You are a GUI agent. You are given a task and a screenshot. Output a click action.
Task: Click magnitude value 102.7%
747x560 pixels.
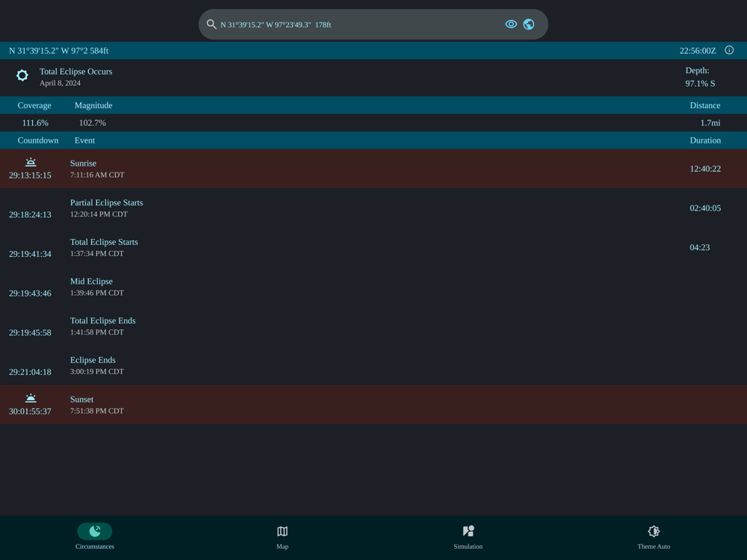coord(93,123)
